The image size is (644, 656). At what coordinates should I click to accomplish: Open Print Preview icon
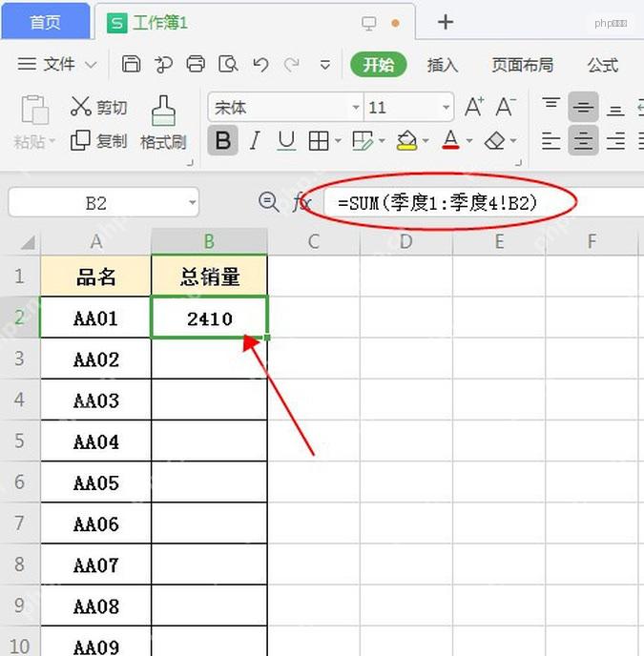[x=228, y=65]
